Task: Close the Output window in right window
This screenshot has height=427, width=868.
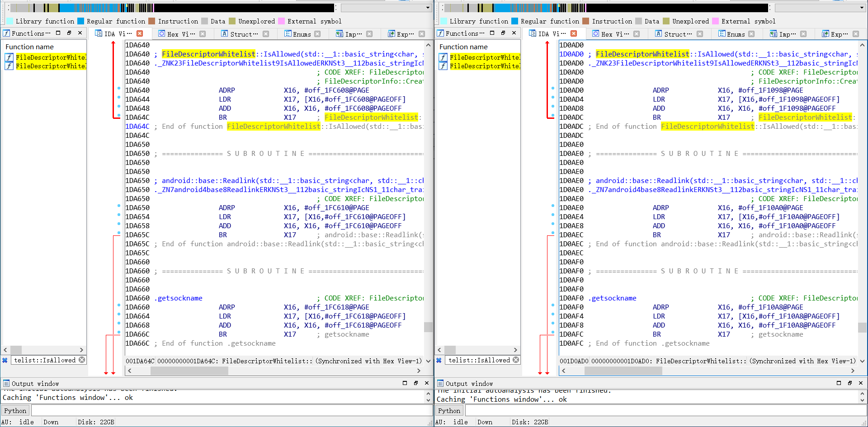Action: click(x=861, y=383)
